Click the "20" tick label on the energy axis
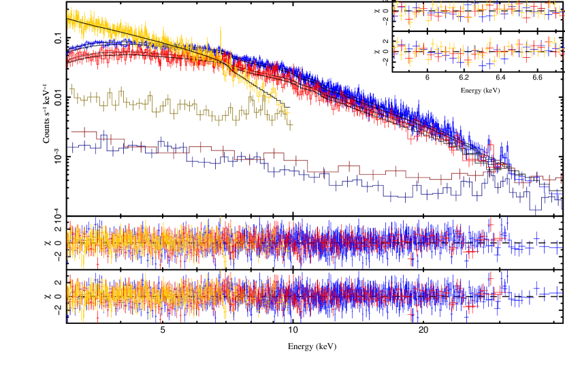 coord(423,330)
